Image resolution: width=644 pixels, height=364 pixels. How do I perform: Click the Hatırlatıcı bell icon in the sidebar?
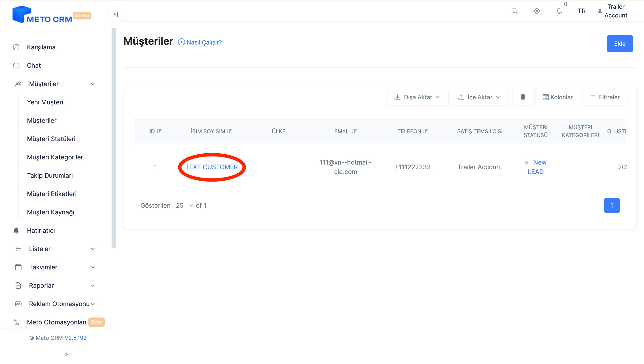[x=16, y=231]
